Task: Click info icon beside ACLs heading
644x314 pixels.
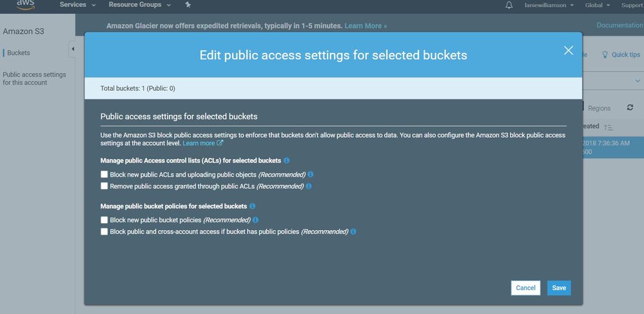Action: [287, 160]
